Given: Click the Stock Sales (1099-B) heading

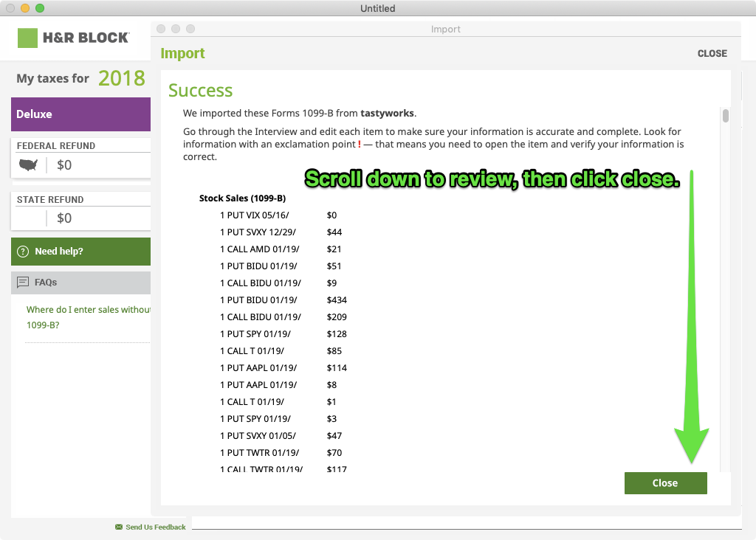Looking at the screenshot, I should click(242, 198).
